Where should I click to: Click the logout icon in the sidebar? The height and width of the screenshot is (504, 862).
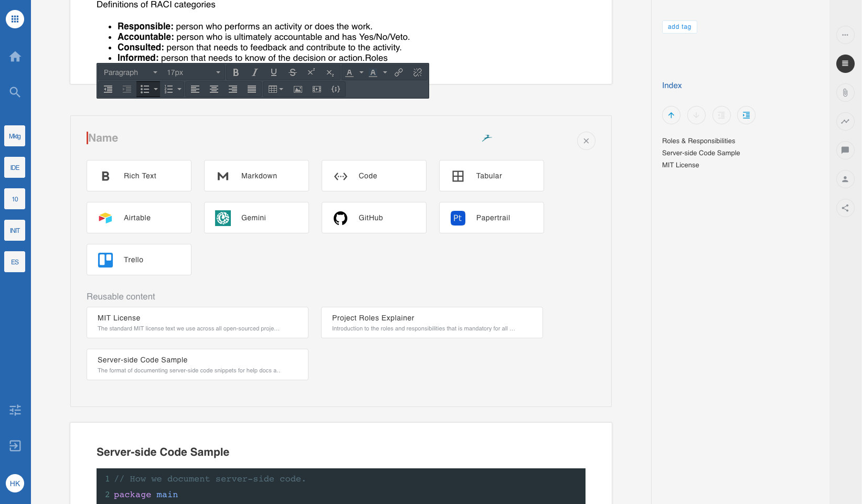tap(15, 446)
